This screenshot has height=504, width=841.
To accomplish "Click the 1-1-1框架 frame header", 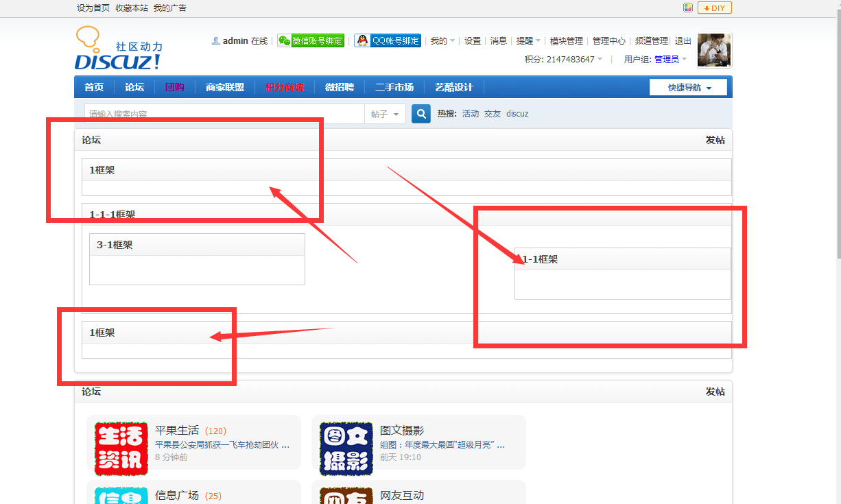I will click(x=407, y=215).
